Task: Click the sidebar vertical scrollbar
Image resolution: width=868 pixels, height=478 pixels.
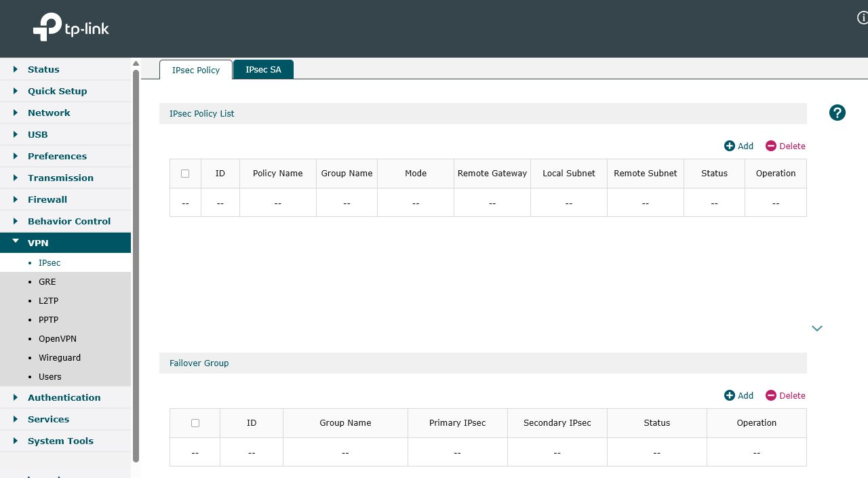Action: tap(136, 266)
